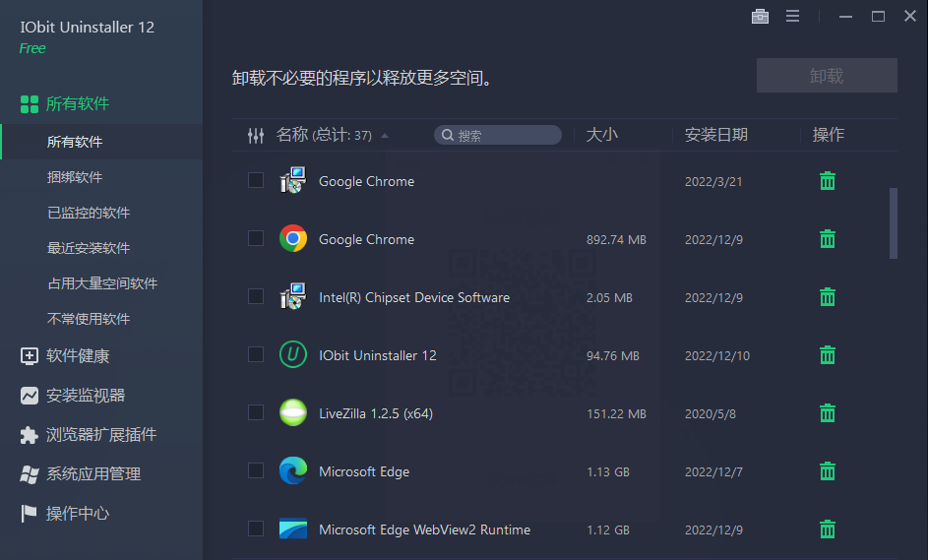Check the IObit Uninstaller 12 checkbox
Image resolution: width=928 pixels, height=560 pixels.
(256, 354)
